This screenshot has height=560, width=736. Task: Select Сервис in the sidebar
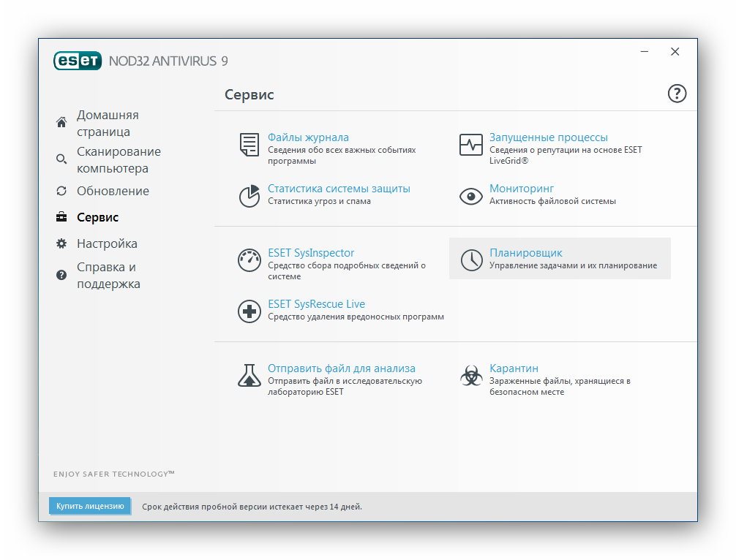[97, 217]
